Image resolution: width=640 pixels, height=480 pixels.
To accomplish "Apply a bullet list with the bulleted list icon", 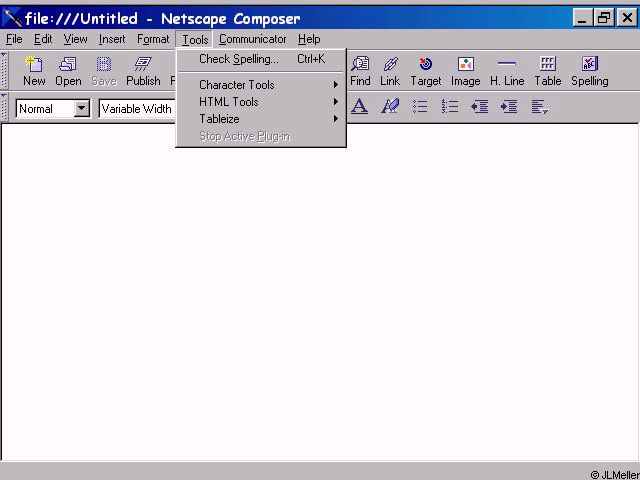I will point(420,107).
